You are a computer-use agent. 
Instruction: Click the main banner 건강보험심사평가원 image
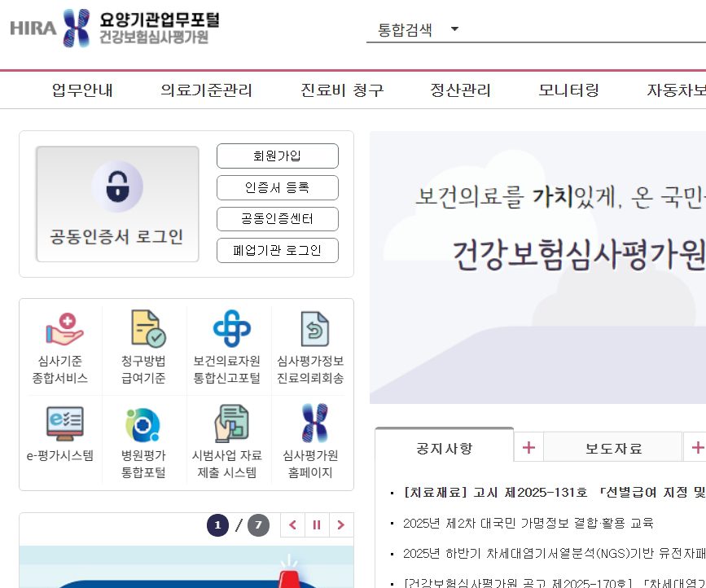coord(537,268)
